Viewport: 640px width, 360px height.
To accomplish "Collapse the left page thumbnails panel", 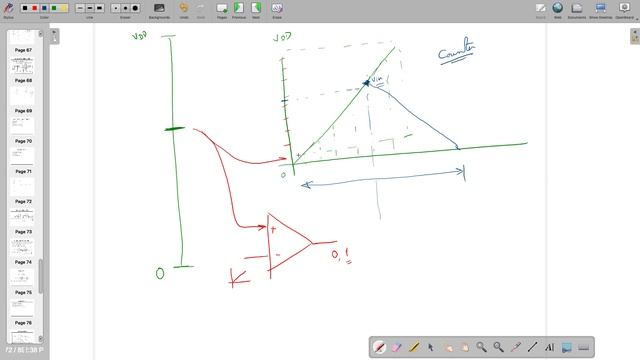I will [54, 36].
